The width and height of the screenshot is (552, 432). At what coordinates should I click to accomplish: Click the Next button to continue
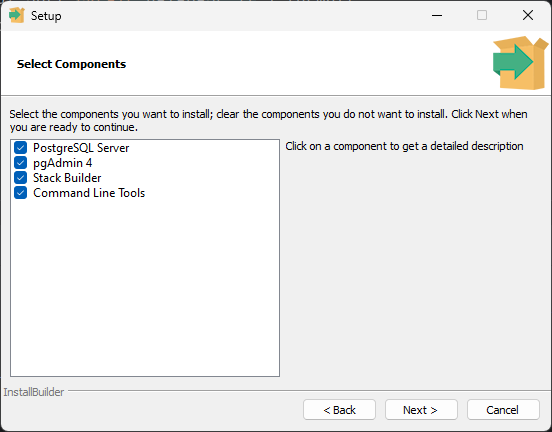pos(421,409)
